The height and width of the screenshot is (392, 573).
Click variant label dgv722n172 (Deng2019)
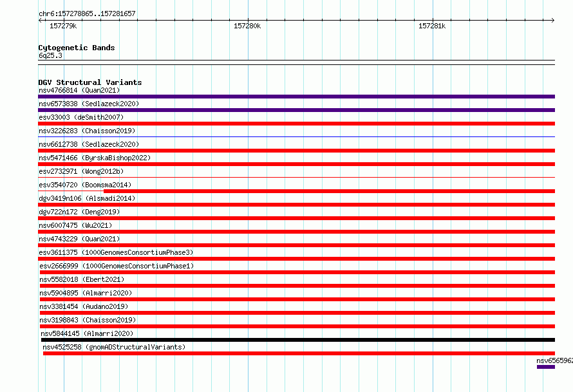tap(79, 212)
